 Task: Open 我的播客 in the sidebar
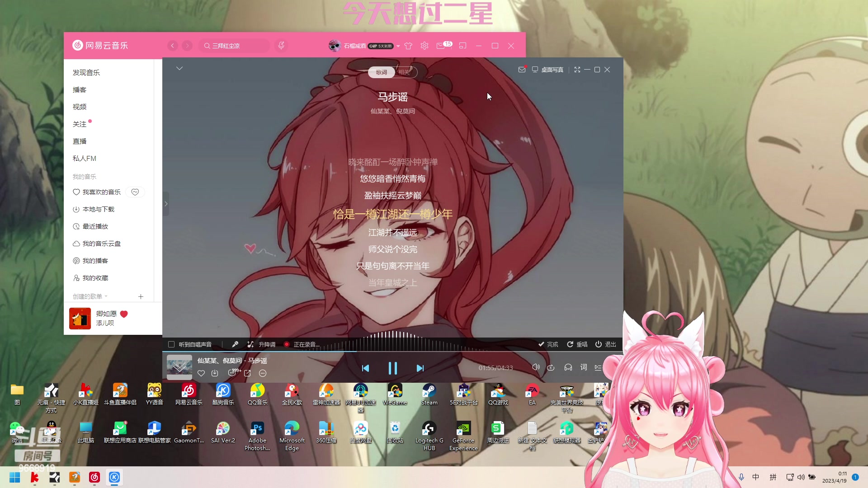(90, 261)
